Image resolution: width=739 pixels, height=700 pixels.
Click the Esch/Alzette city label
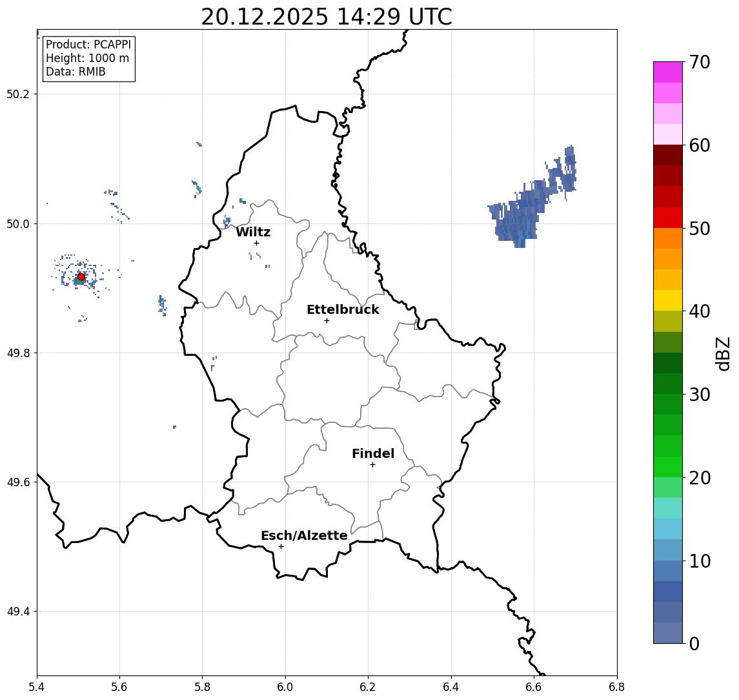pyautogui.click(x=304, y=536)
